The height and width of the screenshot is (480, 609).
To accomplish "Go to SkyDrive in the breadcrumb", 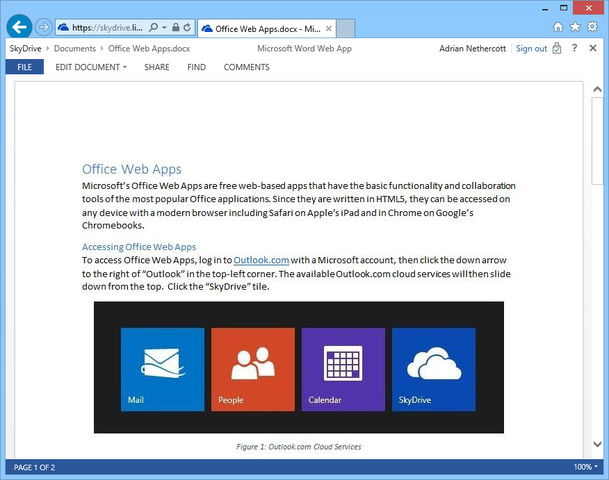I will [x=25, y=49].
